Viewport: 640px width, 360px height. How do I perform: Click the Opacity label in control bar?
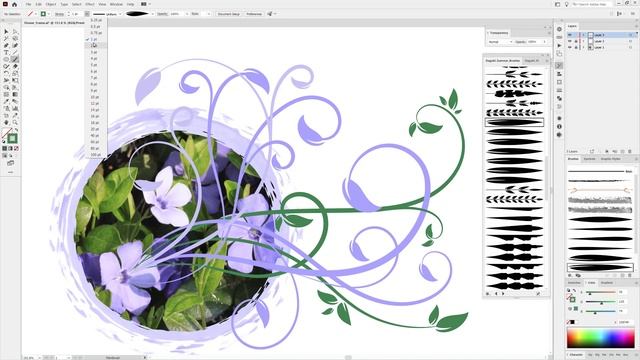coord(162,14)
